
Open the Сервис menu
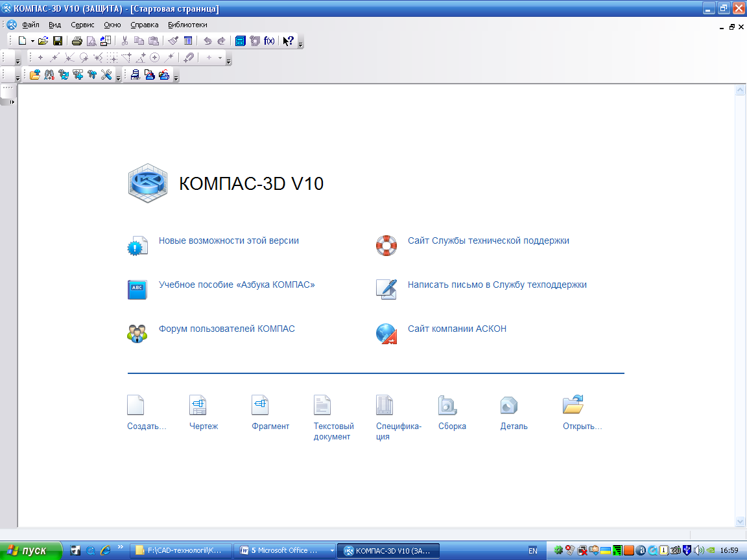point(82,25)
